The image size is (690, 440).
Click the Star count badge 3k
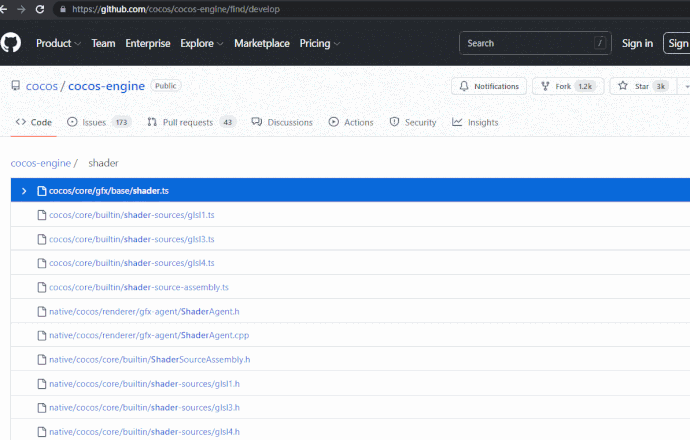pos(661,86)
